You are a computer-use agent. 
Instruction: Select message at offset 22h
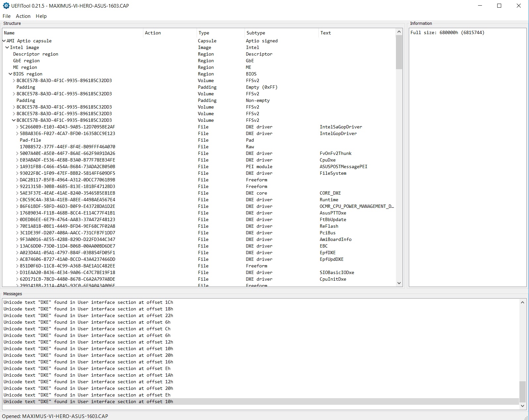click(261, 315)
